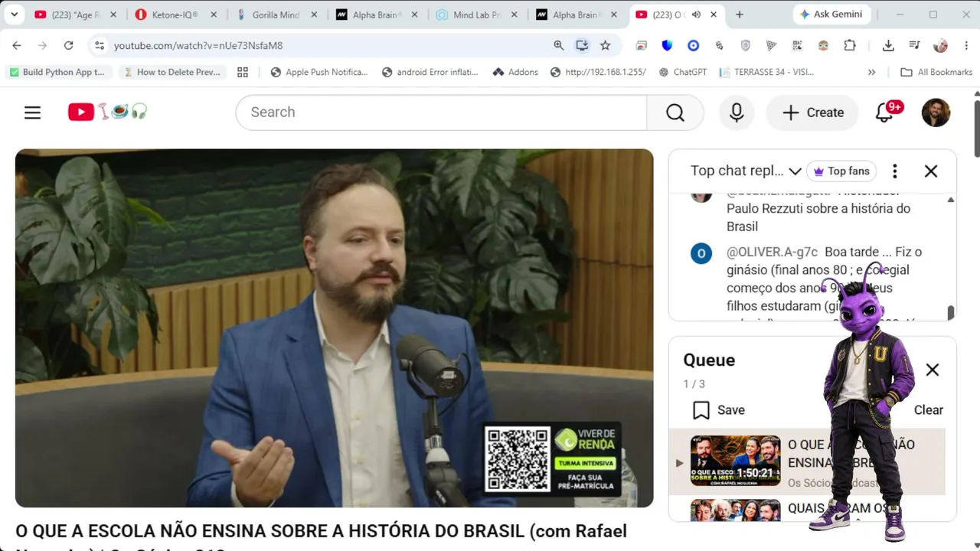Bookmark this page with the star

click(x=606, y=46)
